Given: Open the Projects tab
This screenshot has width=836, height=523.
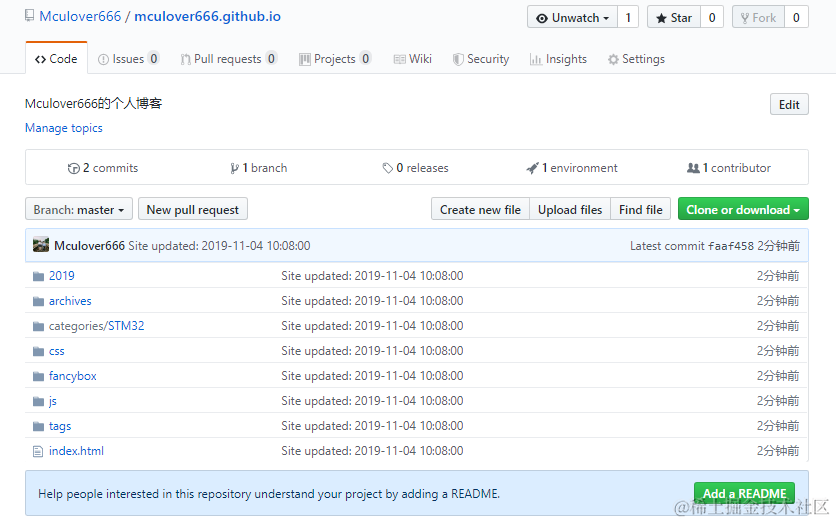Looking at the screenshot, I should (335, 59).
